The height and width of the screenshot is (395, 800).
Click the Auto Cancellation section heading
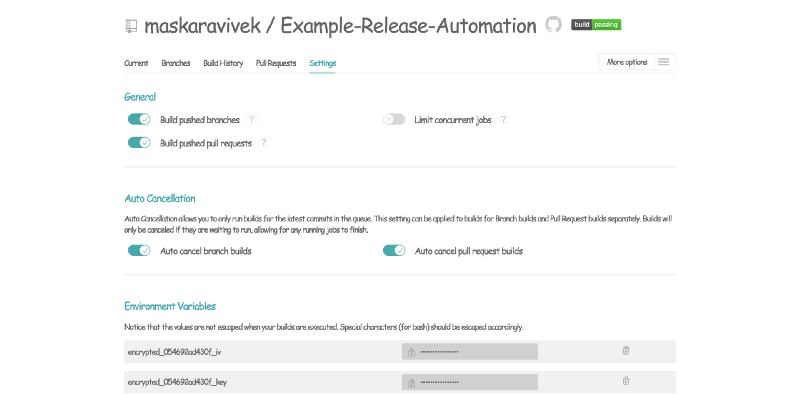pyautogui.click(x=160, y=199)
